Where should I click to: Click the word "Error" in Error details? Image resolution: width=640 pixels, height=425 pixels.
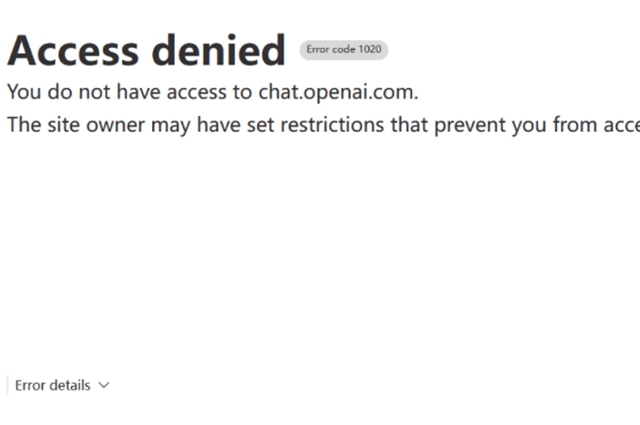[x=32, y=386]
